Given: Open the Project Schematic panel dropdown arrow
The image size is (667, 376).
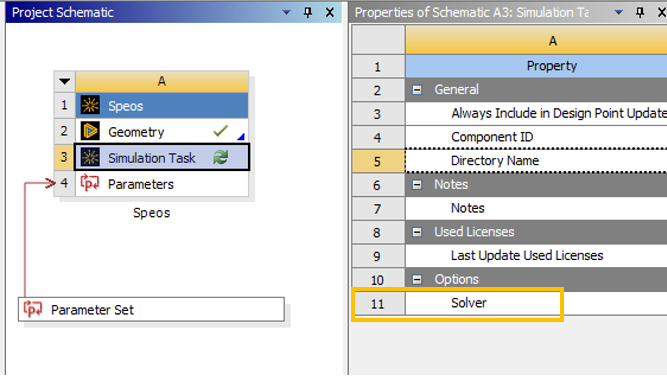Looking at the screenshot, I should [x=287, y=12].
